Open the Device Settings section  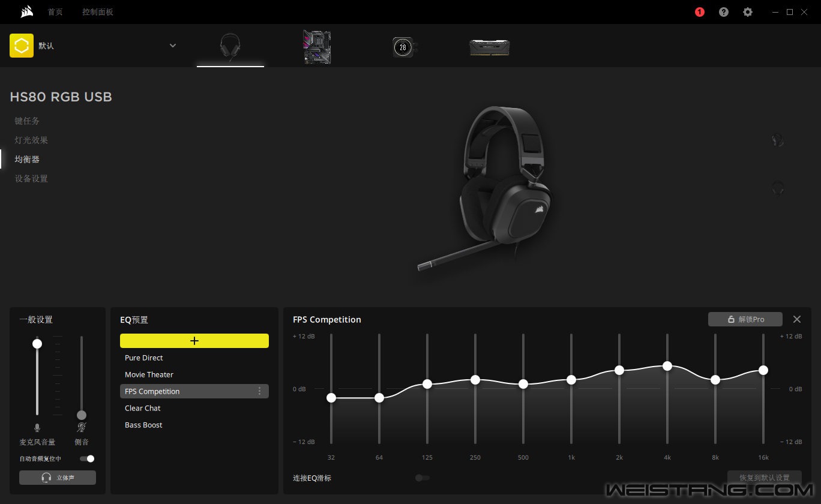[31, 178]
